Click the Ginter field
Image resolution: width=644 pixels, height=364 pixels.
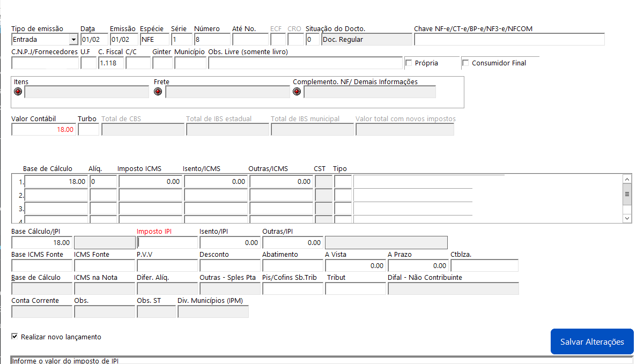click(162, 63)
